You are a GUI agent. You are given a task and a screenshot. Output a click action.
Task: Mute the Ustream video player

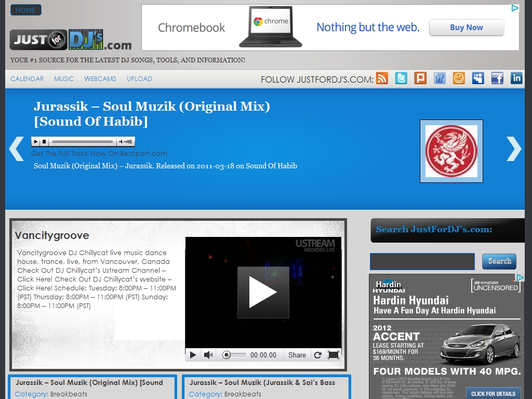tap(208, 355)
